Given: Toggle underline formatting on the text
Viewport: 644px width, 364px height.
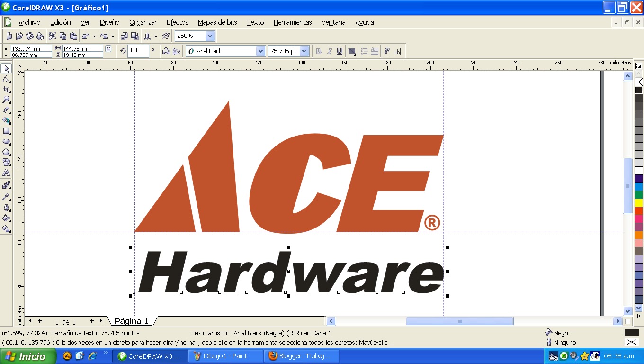Looking at the screenshot, I should click(x=340, y=51).
